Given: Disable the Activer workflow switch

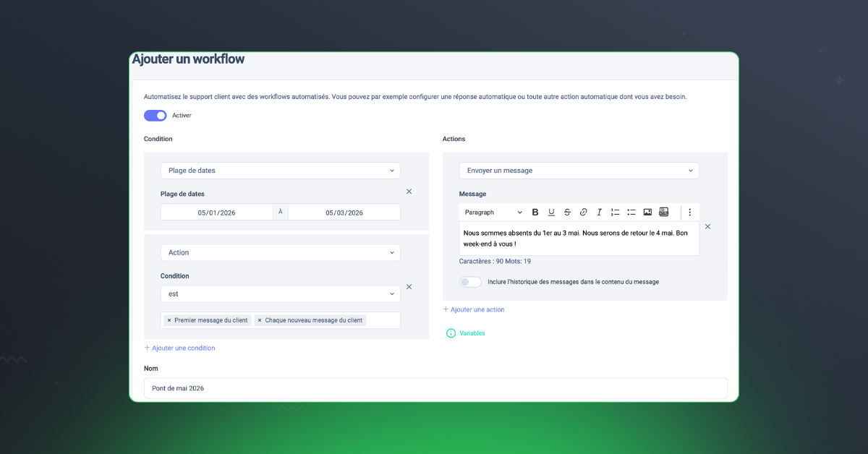Looking at the screenshot, I should [156, 115].
